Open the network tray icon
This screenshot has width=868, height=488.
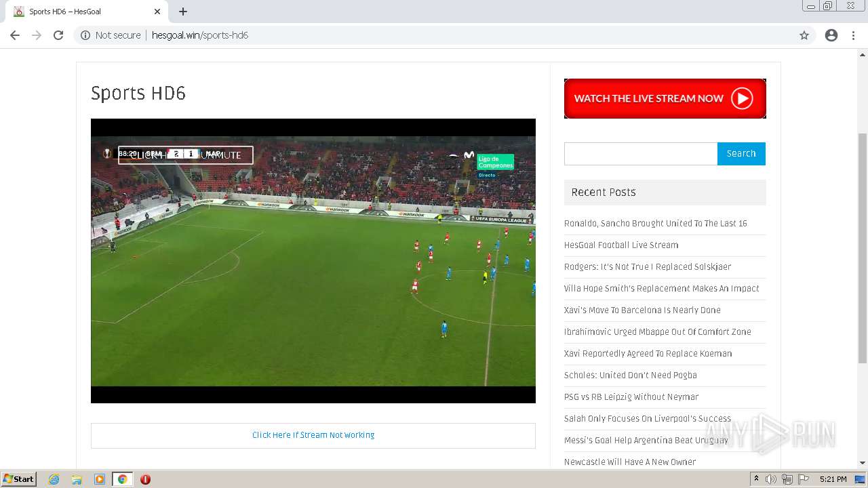(787, 479)
